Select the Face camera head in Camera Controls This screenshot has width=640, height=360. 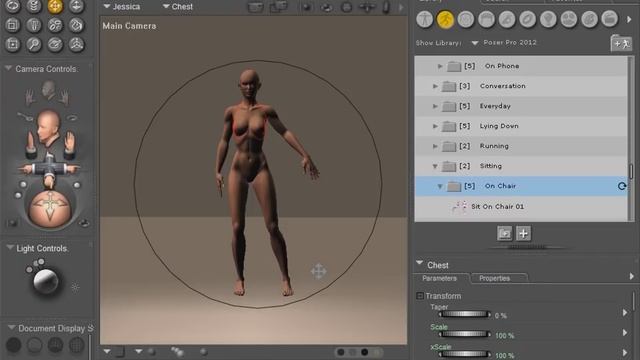[49, 89]
